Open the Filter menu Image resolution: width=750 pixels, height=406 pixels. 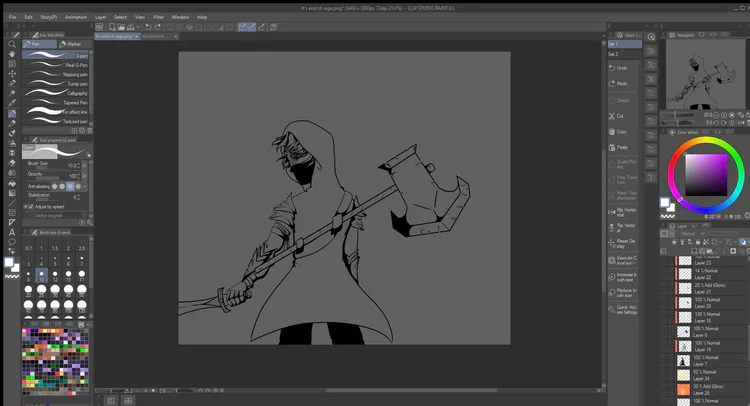[x=158, y=17]
